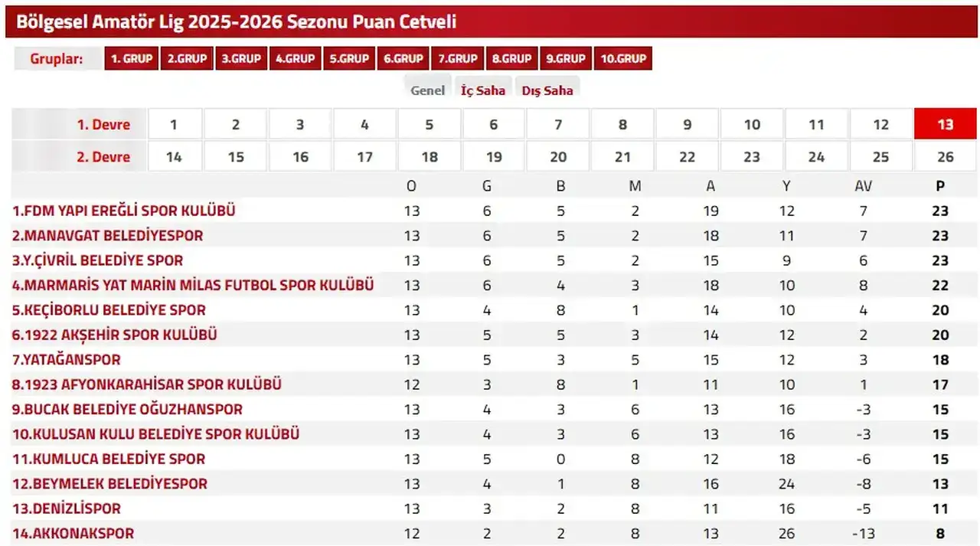Switch to the İç Saha tab
The width and height of the screenshot is (980, 546).
pyautogui.click(x=483, y=90)
